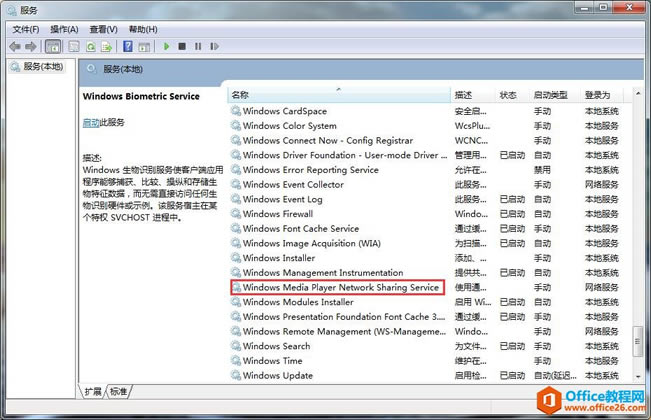This screenshot has width=651, height=420.
Task: Click the Forward arrow toolbar icon
Action: pyautogui.click(x=31, y=46)
